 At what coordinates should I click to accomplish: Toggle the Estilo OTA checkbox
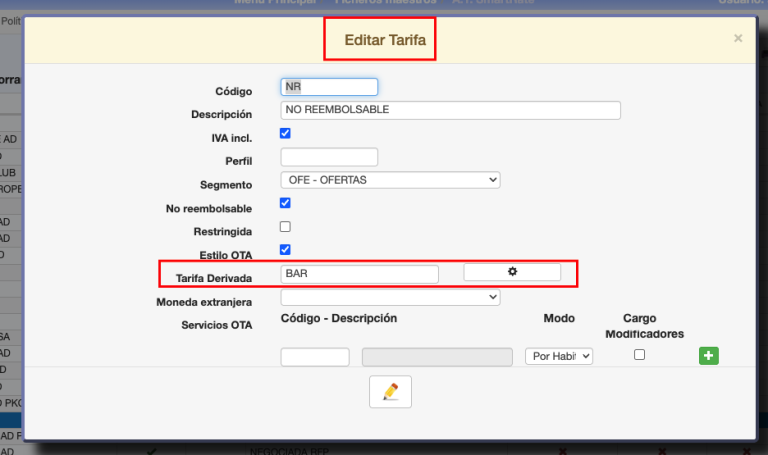click(x=285, y=250)
